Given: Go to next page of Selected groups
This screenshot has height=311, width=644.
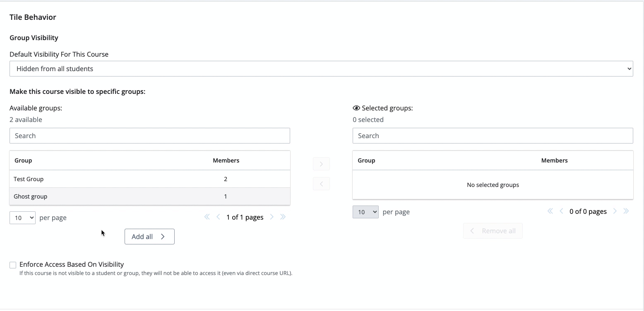Looking at the screenshot, I should point(615,211).
